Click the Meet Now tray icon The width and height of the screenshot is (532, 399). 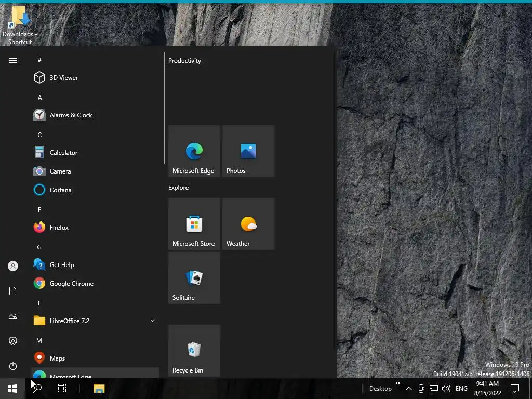(x=421, y=389)
